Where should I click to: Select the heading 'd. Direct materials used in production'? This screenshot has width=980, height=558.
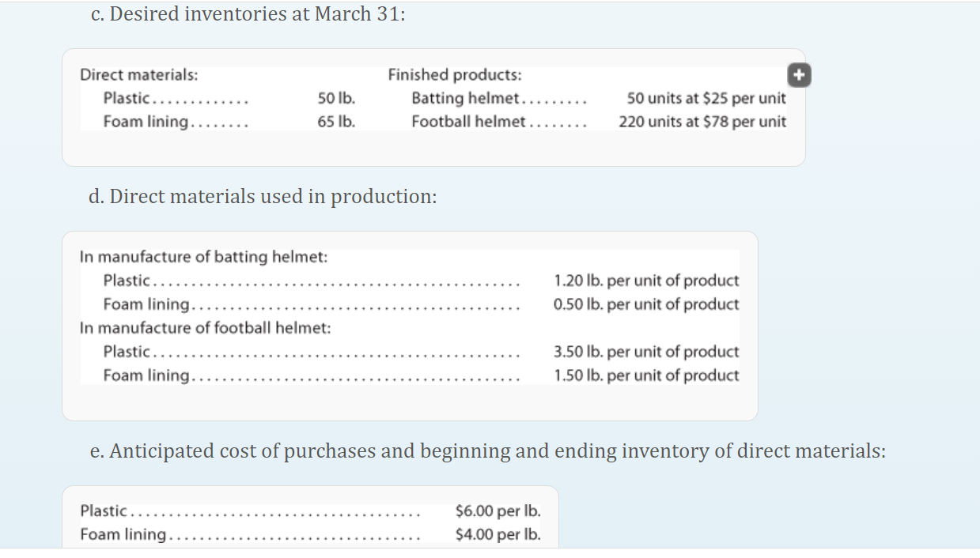pos(261,196)
